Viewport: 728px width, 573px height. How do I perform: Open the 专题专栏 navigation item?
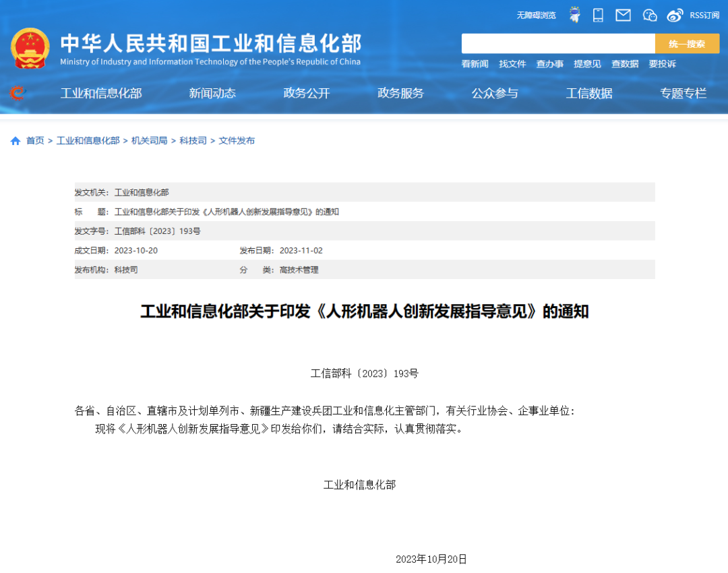(x=683, y=94)
